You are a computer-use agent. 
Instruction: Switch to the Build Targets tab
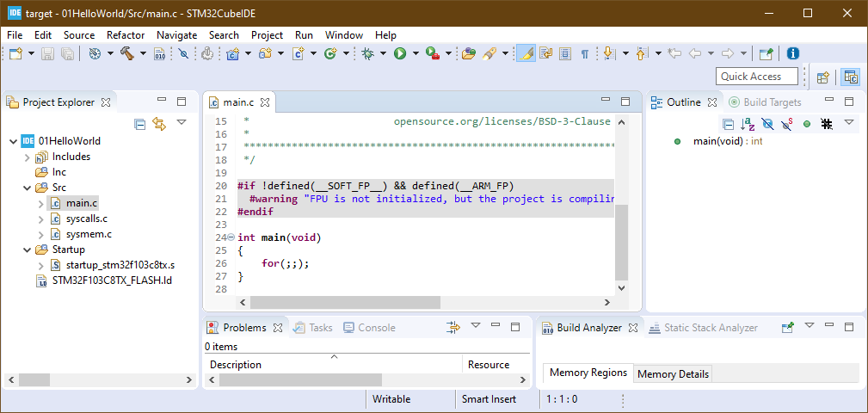tap(765, 102)
